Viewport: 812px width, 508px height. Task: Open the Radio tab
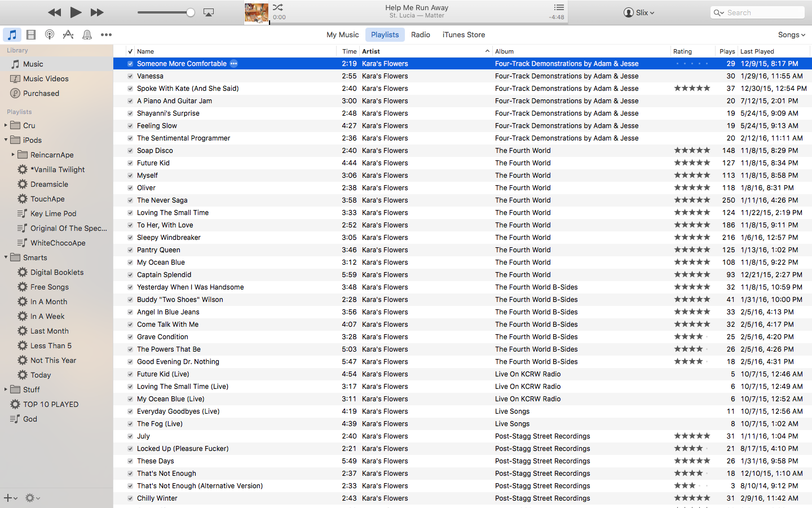421,35
